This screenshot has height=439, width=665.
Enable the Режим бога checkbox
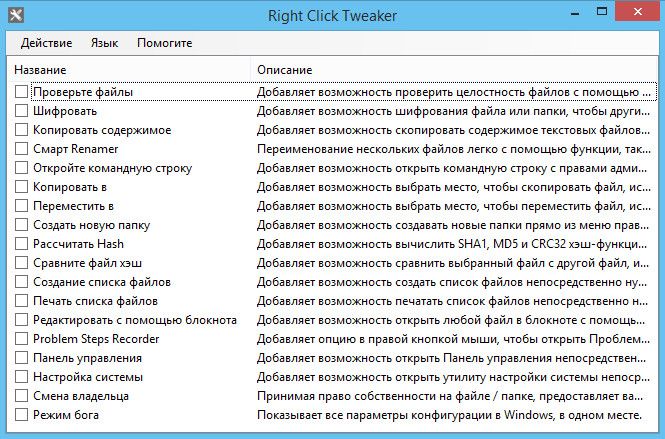click(x=23, y=415)
